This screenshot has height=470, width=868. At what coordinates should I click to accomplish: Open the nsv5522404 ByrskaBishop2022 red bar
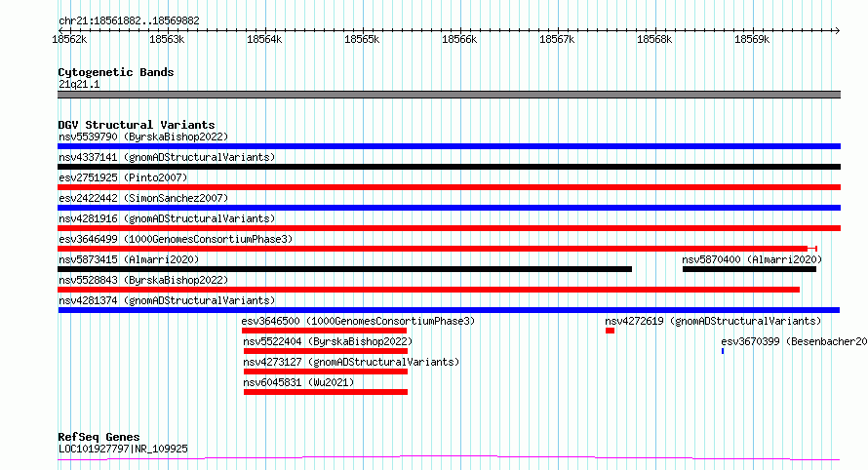[326, 351]
